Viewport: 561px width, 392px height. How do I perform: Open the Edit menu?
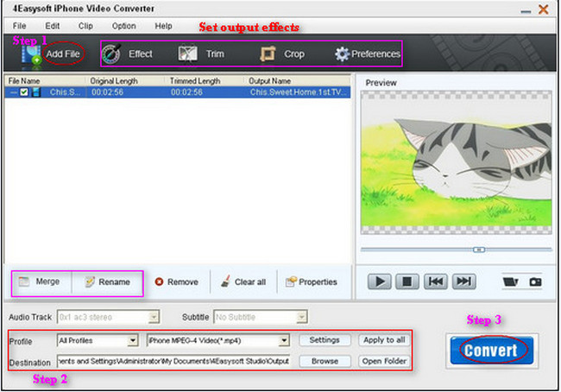[53, 26]
